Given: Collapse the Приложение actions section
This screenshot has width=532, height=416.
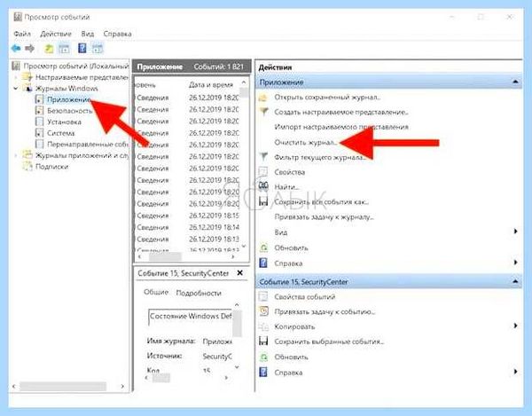Looking at the screenshot, I should coord(515,82).
